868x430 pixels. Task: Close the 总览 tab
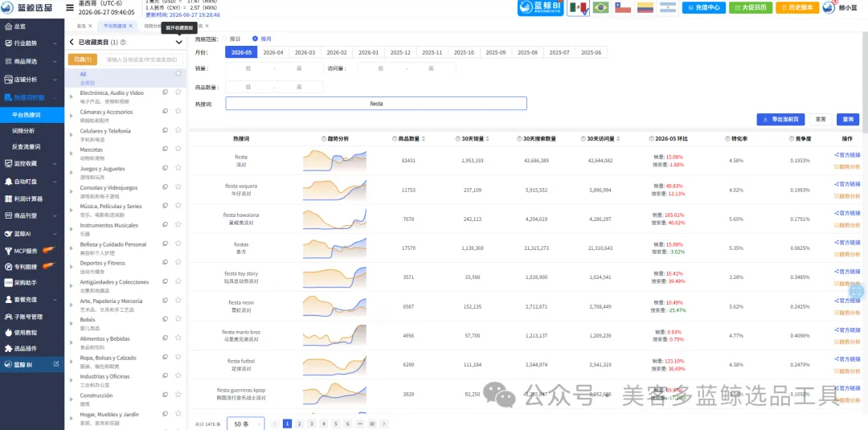point(92,26)
